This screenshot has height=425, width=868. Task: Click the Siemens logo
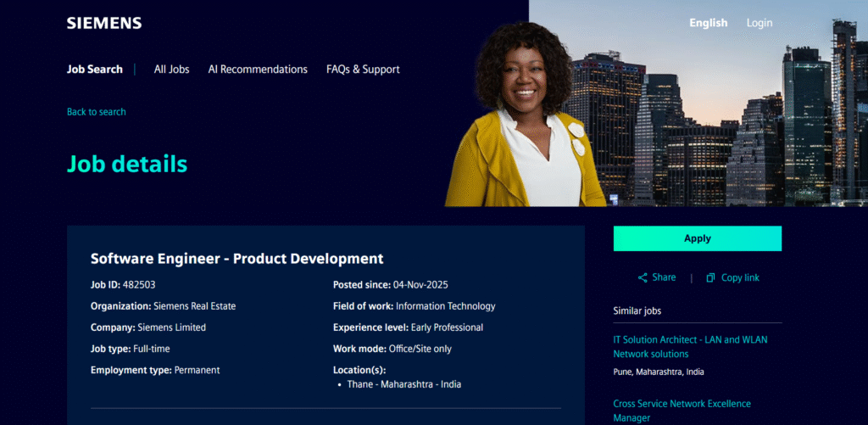(x=104, y=23)
